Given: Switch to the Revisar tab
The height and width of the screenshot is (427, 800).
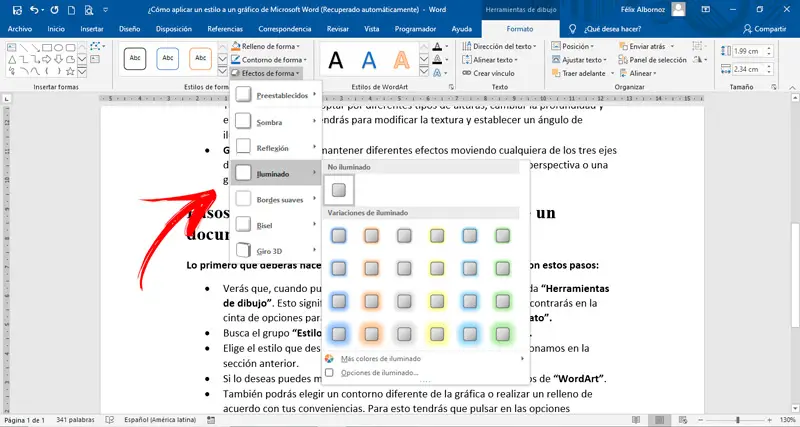Looking at the screenshot, I should (338, 29).
